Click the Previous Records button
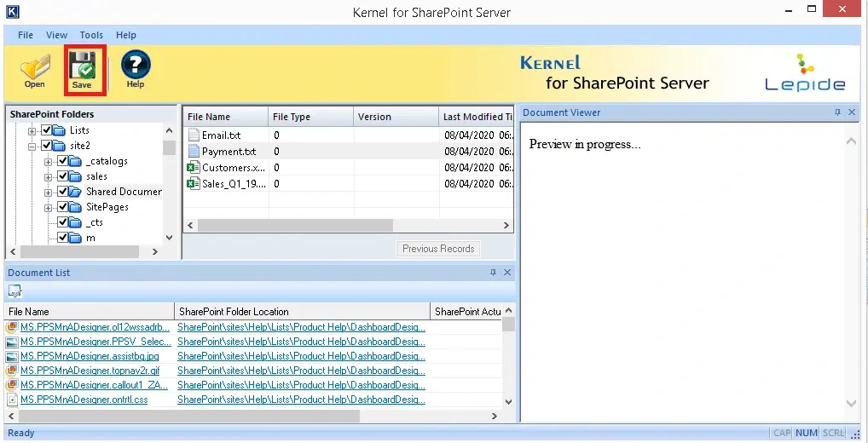Screen dimensions: 868x443 pos(438,249)
